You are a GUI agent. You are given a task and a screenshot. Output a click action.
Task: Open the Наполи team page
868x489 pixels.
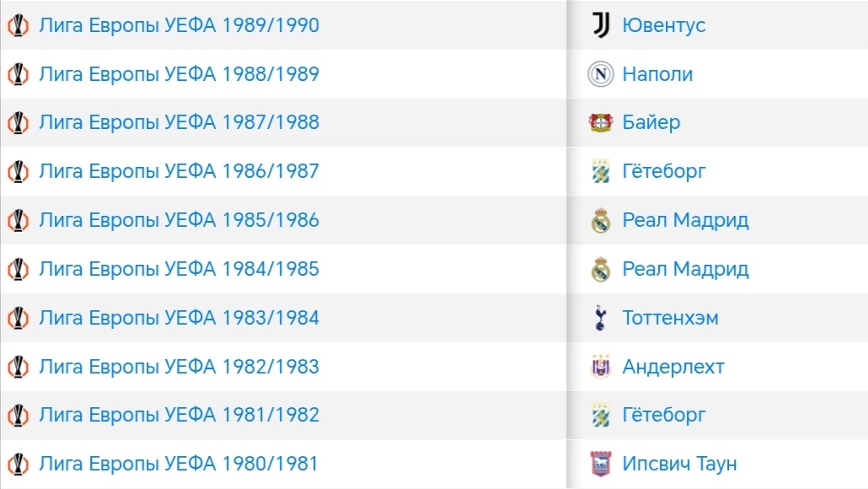point(657,74)
